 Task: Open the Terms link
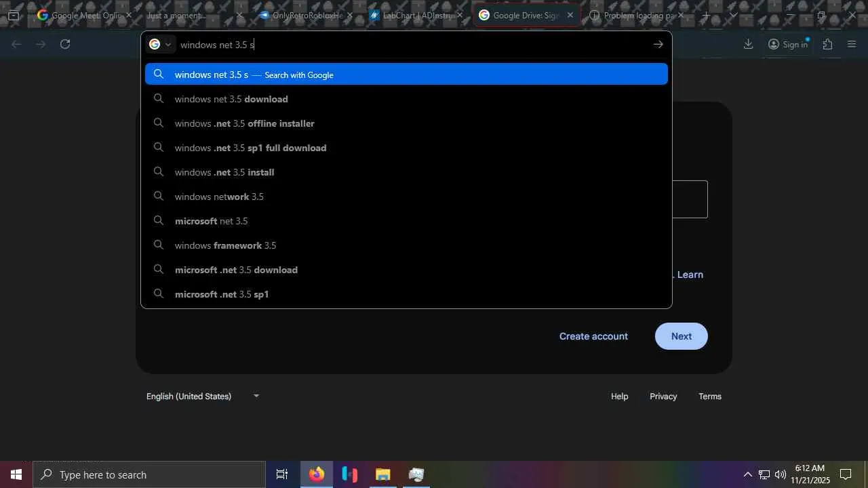710,396
